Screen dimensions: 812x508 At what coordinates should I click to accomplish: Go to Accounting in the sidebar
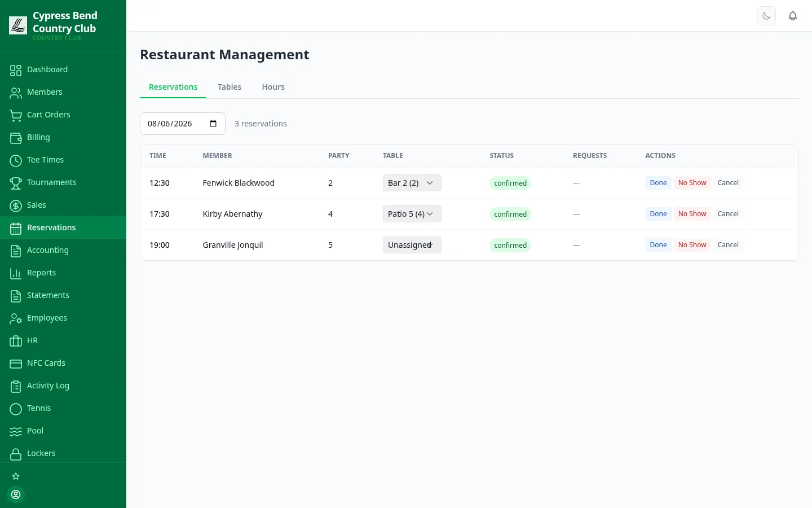[x=63, y=250]
